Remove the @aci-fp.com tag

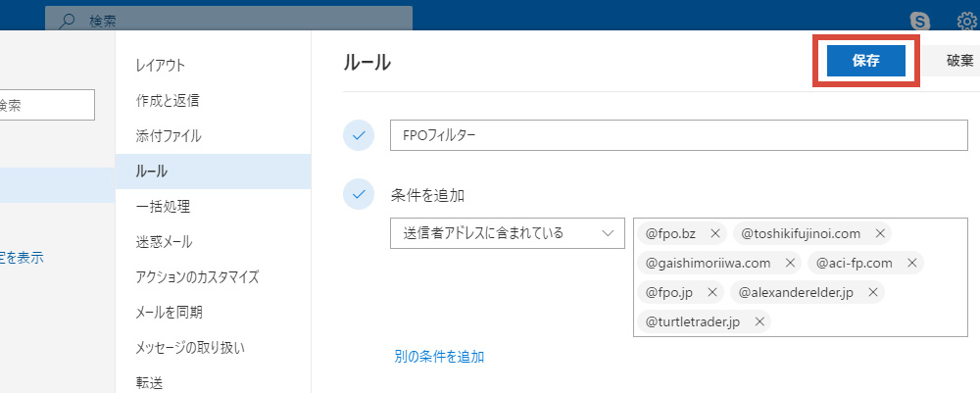911,263
